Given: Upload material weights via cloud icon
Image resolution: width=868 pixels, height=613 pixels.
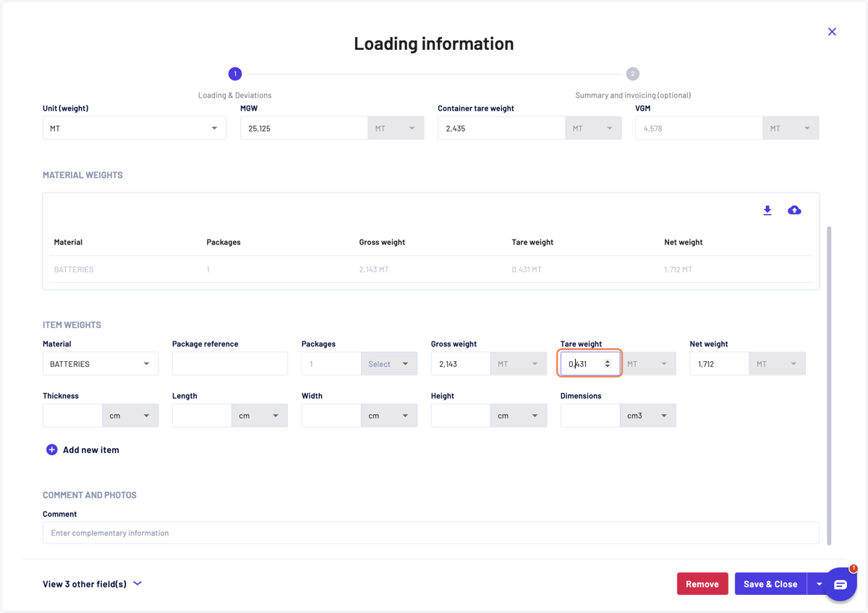Looking at the screenshot, I should 794,211.
